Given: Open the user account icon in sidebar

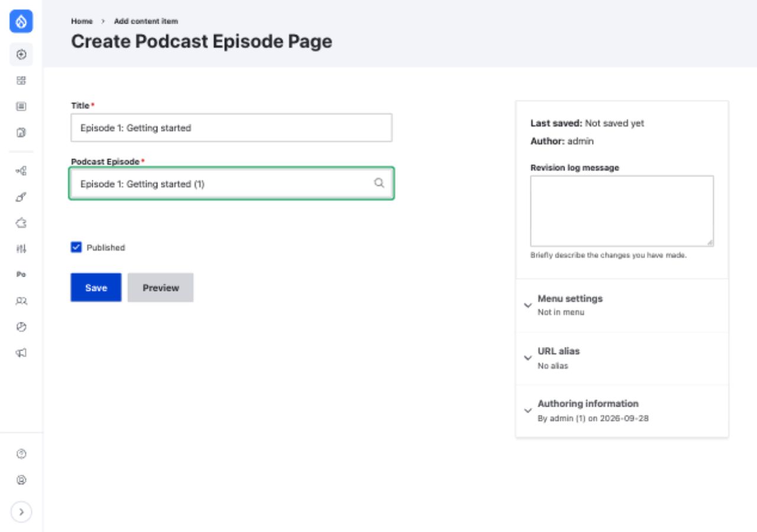Looking at the screenshot, I should click(x=21, y=480).
